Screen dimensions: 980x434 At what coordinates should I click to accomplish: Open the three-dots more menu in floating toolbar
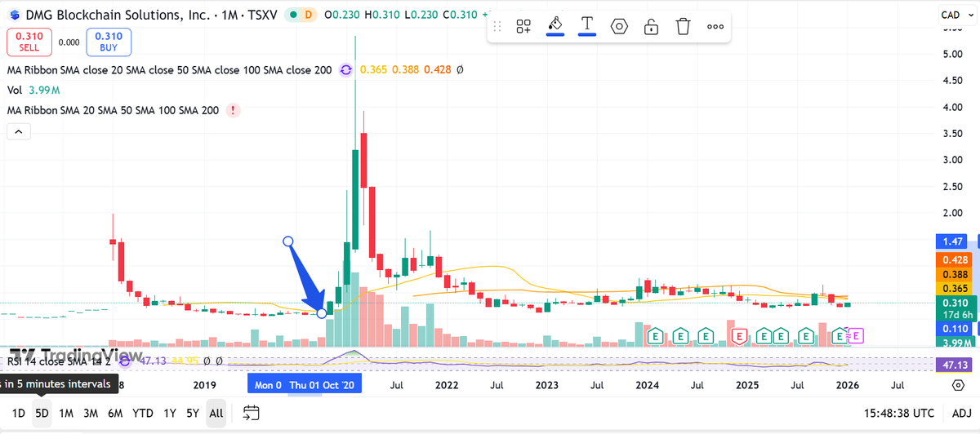(x=715, y=27)
